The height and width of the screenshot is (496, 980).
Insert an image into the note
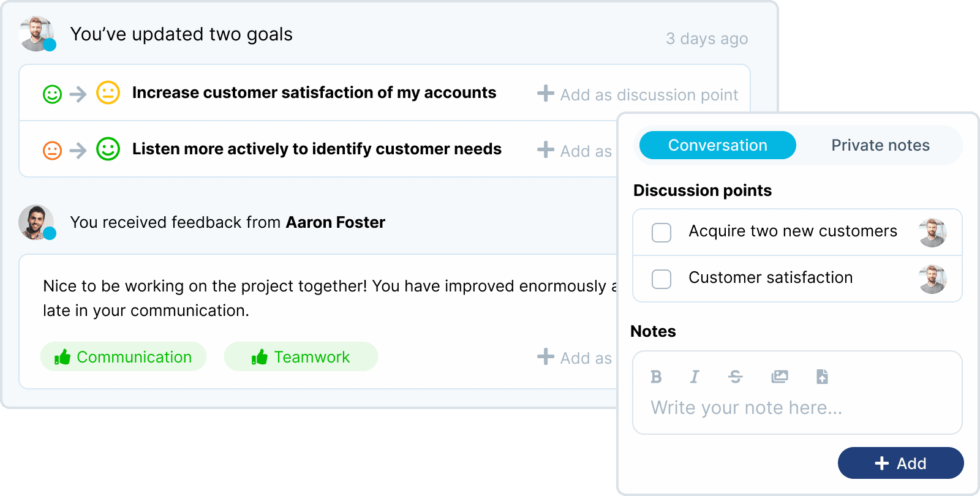[780, 377]
